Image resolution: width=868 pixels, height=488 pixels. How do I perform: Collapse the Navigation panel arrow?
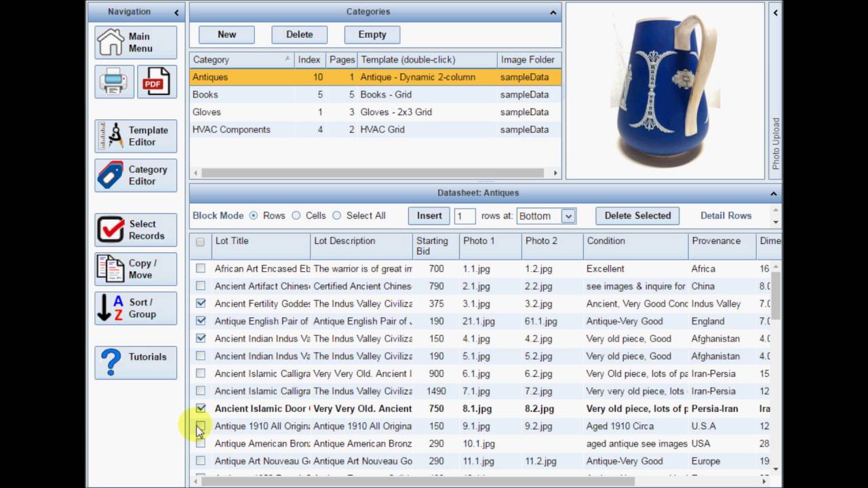coord(176,12)
